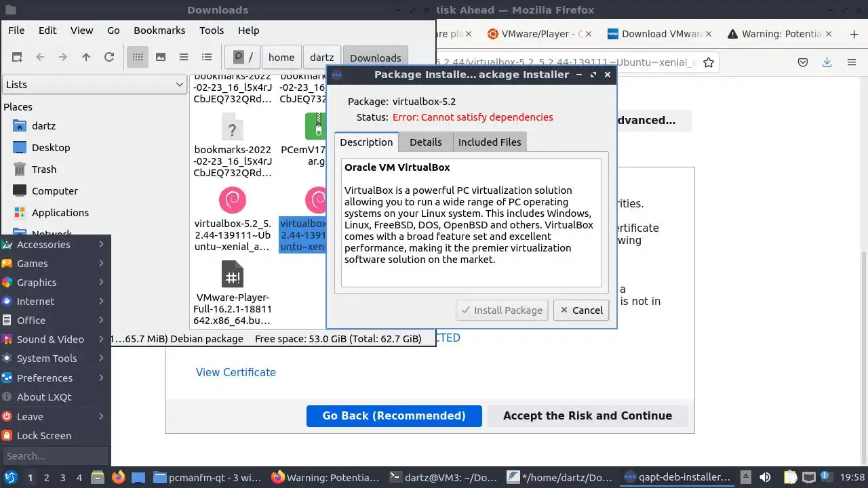The image size is (868, 488).
Task: Switch to detailed list view
Action: 207,58
